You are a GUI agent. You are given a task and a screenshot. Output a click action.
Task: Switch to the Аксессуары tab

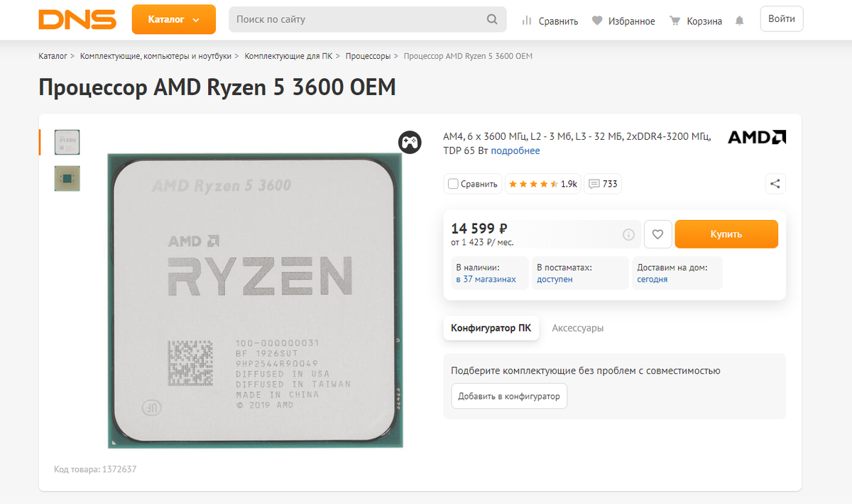point(578,328)
